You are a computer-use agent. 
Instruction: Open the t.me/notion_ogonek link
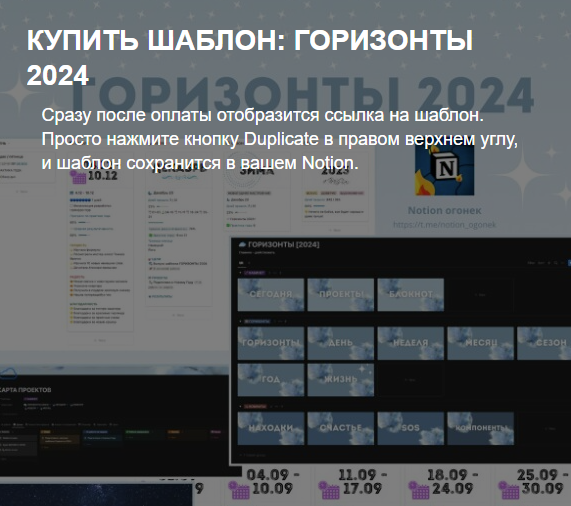pos(444,225)
